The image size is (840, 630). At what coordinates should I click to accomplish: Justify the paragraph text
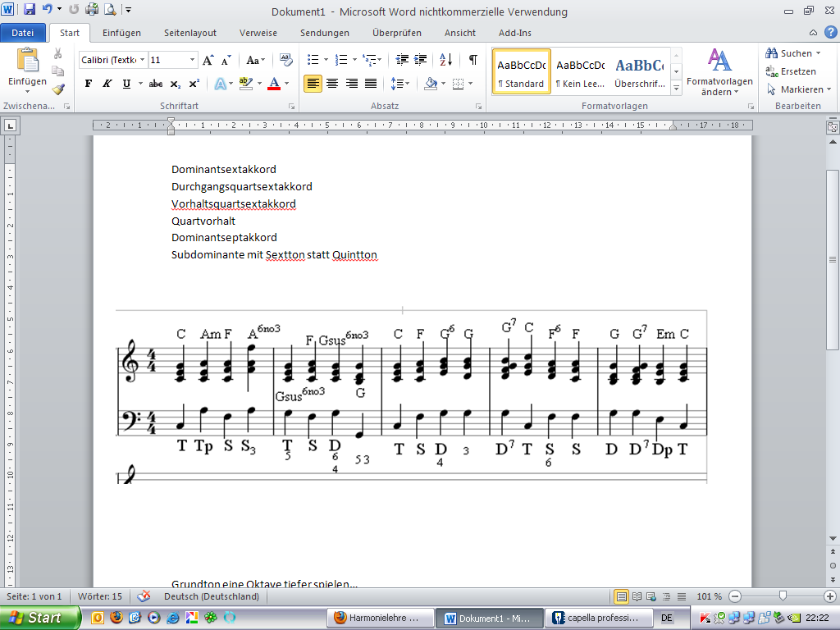click(371, 84)
